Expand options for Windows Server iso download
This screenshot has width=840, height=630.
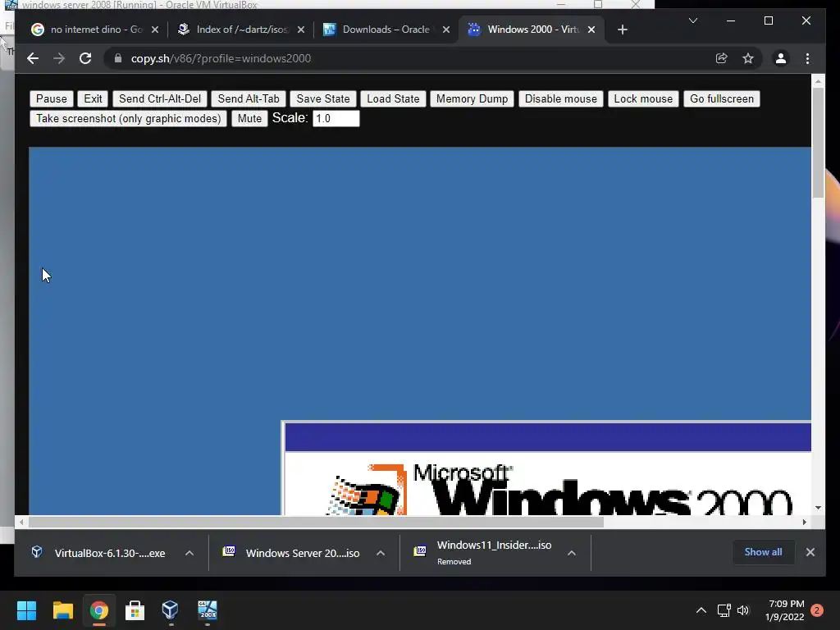[381, 553]
